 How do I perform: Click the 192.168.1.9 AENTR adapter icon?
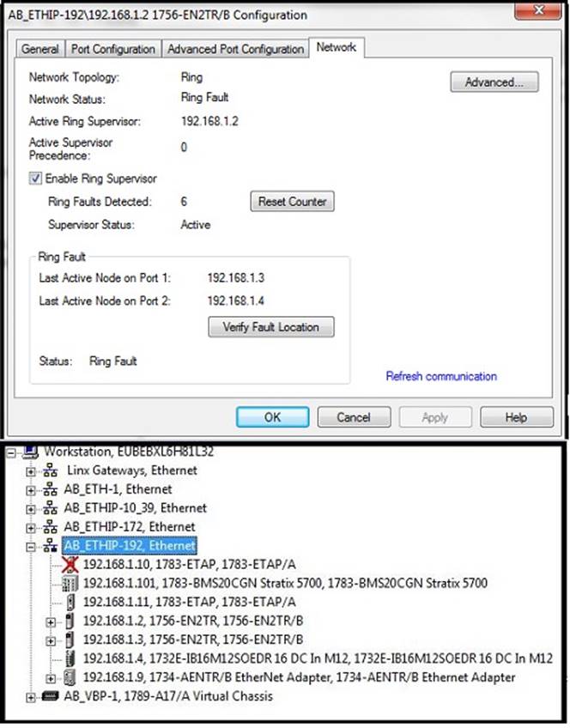[70, 677]
